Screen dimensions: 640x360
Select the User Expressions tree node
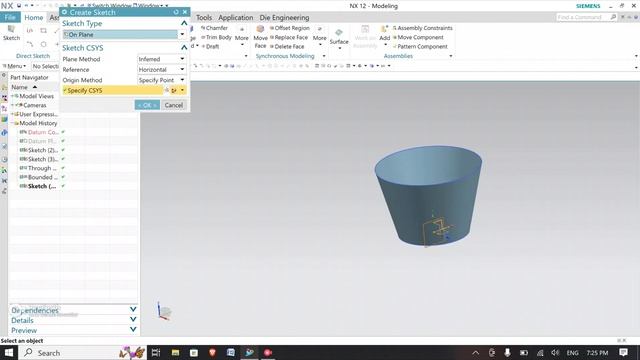[x=38, y=114]
